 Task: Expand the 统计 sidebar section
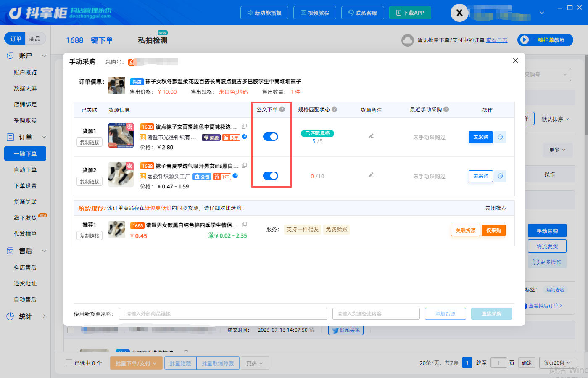pos(44,316)
